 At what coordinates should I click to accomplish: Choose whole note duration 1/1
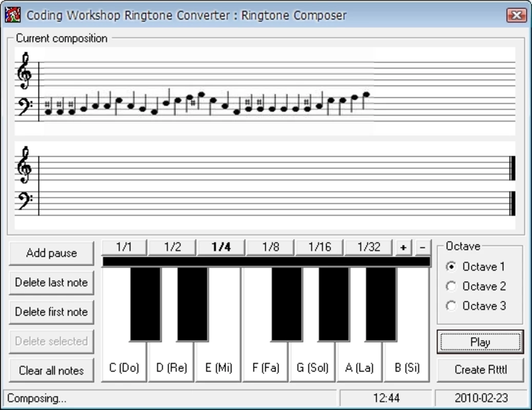pos(124,247)
